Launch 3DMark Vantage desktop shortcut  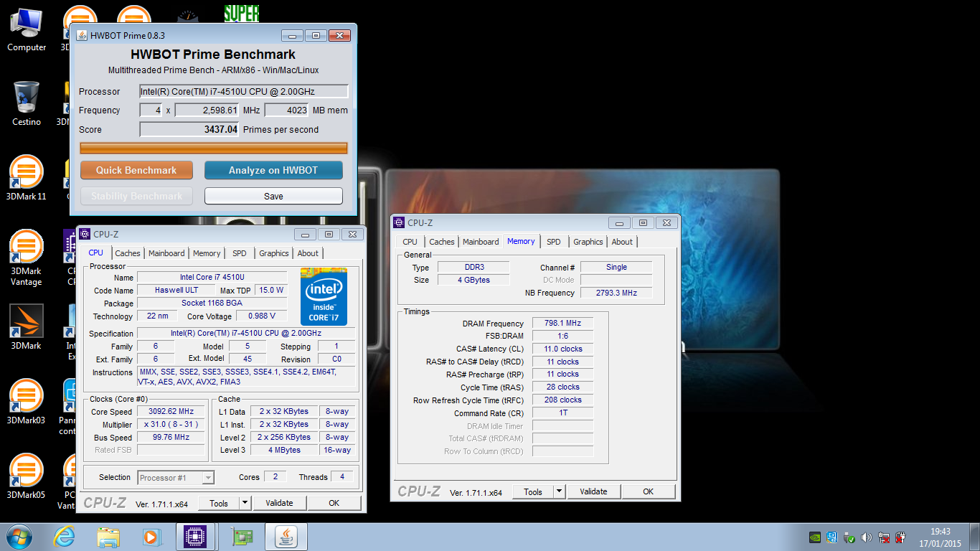pos(27,258)
